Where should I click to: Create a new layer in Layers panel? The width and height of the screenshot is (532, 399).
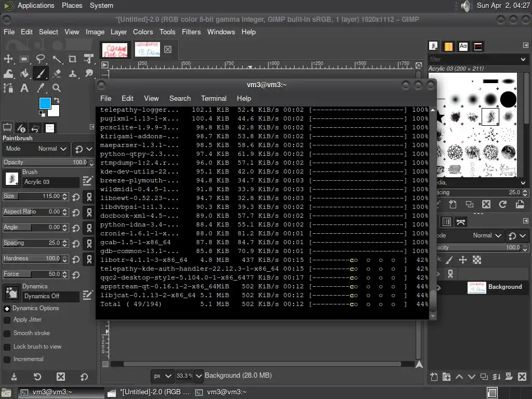click(434, 377)
